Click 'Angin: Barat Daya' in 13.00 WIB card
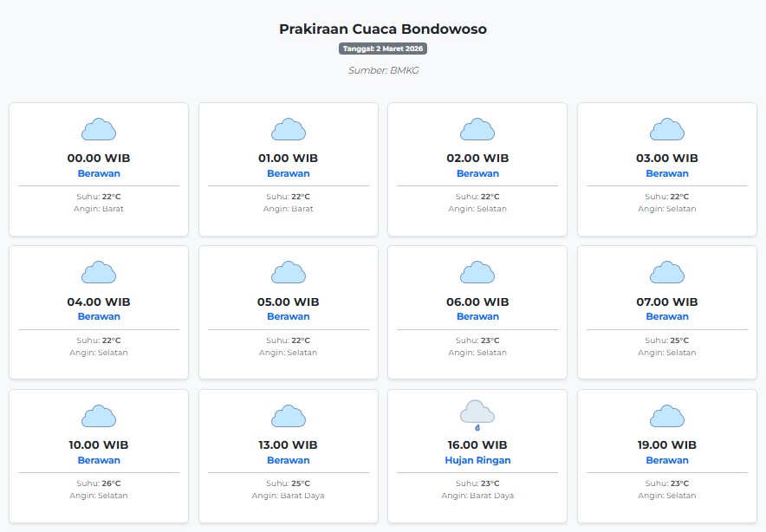Image resolution: width=766 pixels, height=532 pixels. pyautogui.click(x=289, y=496)
